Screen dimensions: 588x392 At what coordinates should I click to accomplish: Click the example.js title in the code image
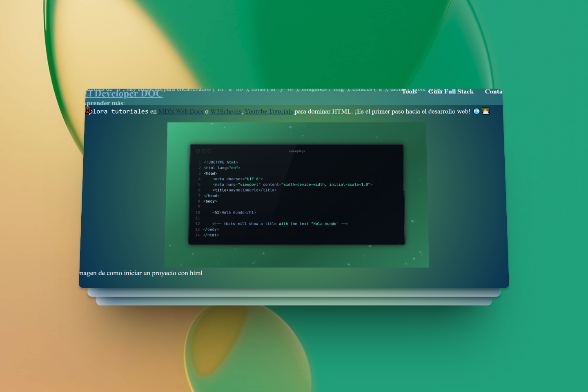(296, 151)
